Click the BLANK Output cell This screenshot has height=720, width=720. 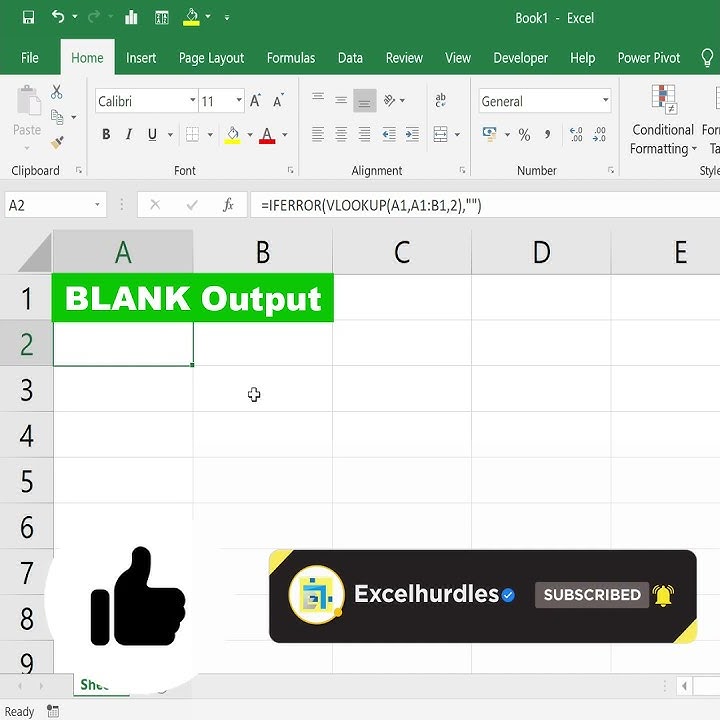(x=193, y=298)
